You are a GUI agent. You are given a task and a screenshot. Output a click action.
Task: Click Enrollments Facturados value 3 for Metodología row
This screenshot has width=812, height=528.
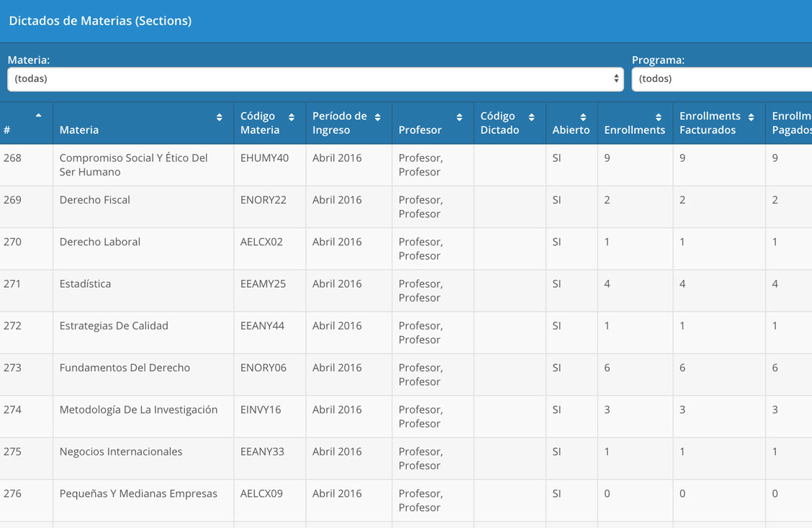[682, 409]
